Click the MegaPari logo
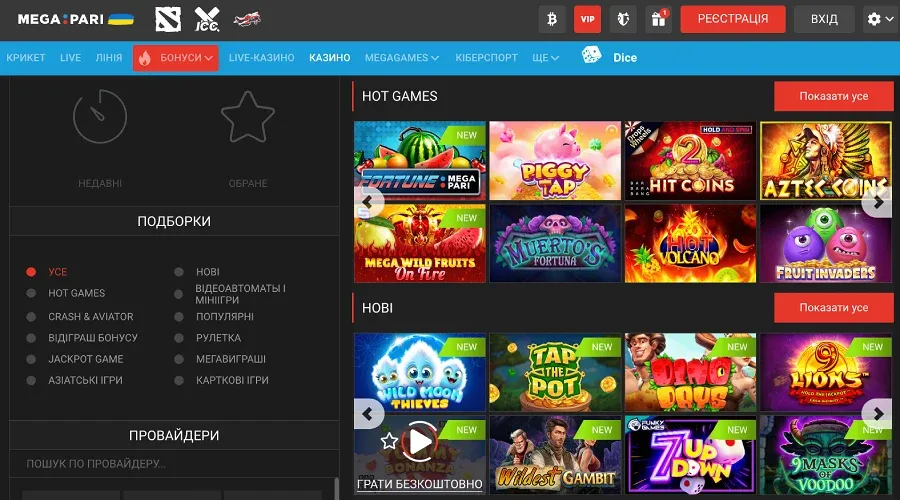 click(76, 19)
